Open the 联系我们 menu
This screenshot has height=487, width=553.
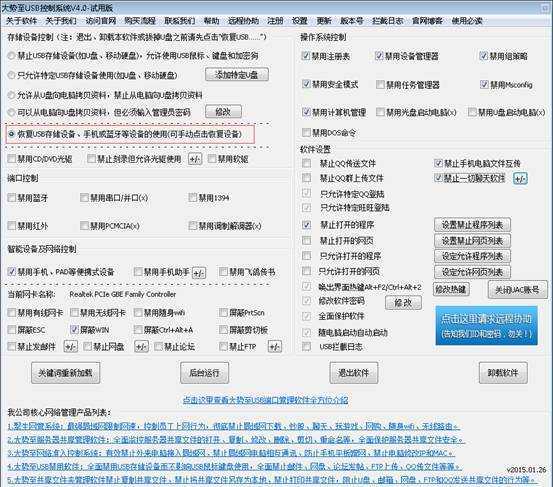[x=180, y=21]
